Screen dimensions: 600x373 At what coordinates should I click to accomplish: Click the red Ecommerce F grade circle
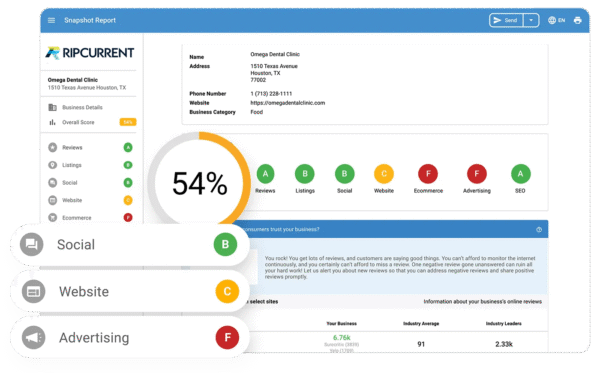(x=428, y=174)
